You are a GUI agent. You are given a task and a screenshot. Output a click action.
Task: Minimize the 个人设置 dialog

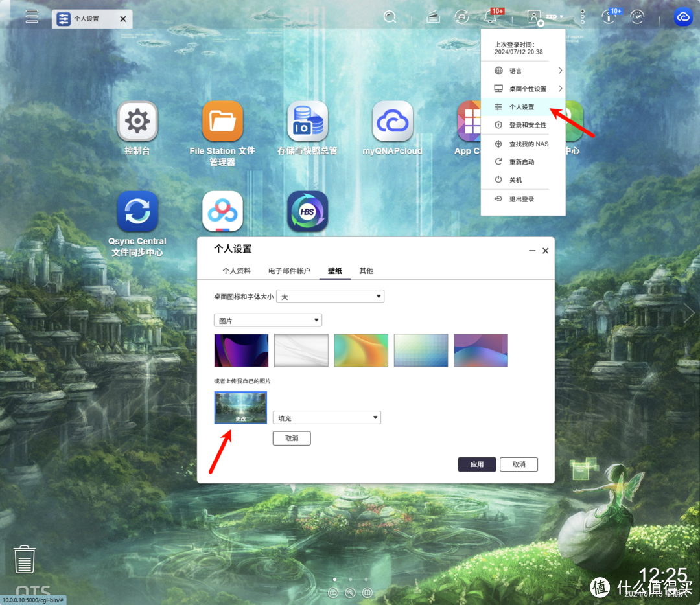click(531, 251)
